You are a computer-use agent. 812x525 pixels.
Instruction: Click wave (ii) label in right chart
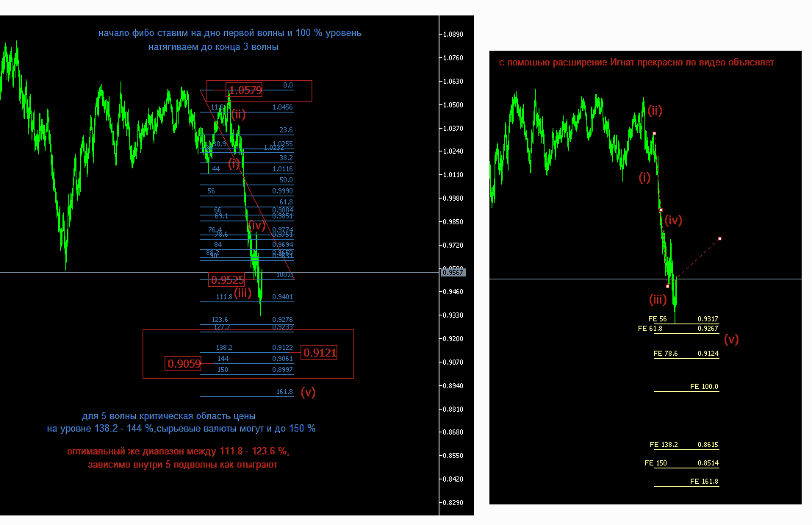point(655,110)
